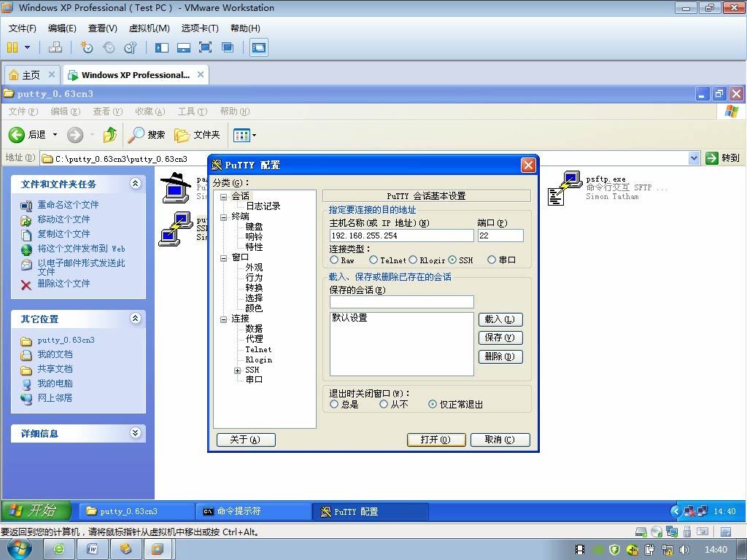Viewport: 747px width, 560px height.
Task: Select the 串口 connection type radio button
Action: point(492,260)
